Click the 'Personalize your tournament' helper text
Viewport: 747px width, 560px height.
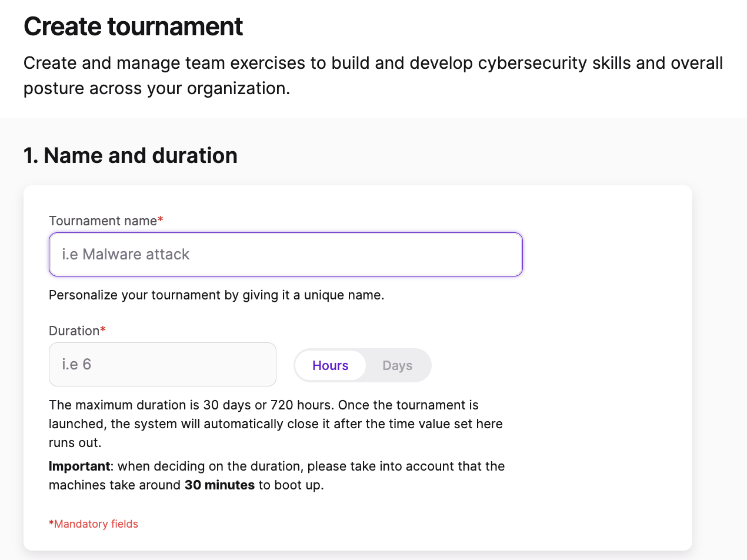216,295
